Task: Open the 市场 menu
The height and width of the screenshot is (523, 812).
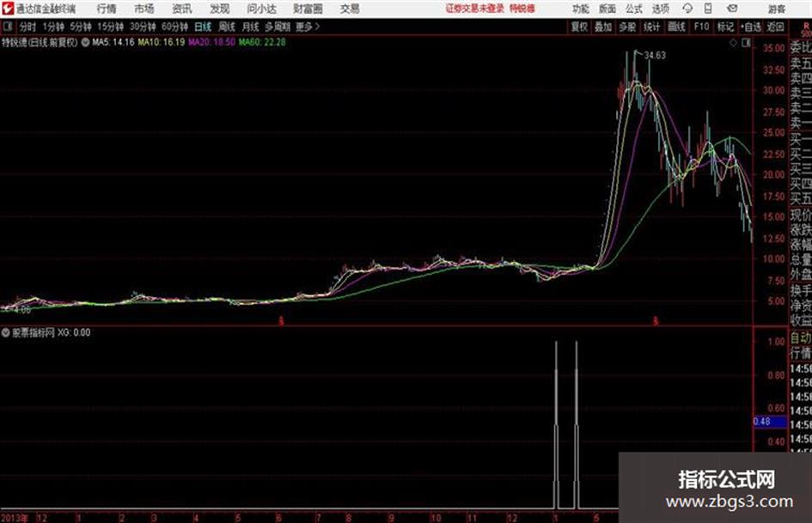Action: click(144, 9)
